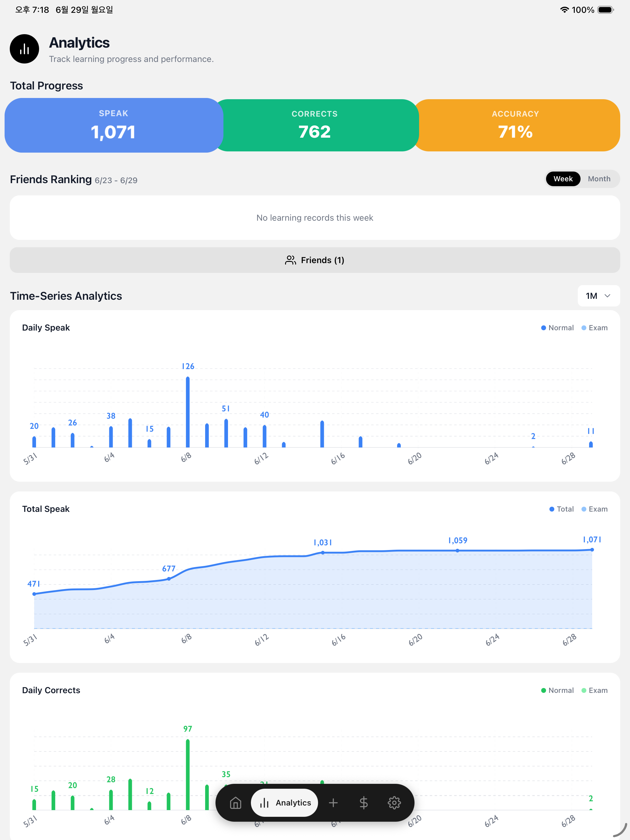630x840 pixels.
Task: Toggle Normal legend in Daily Speak
Action: 557,328
